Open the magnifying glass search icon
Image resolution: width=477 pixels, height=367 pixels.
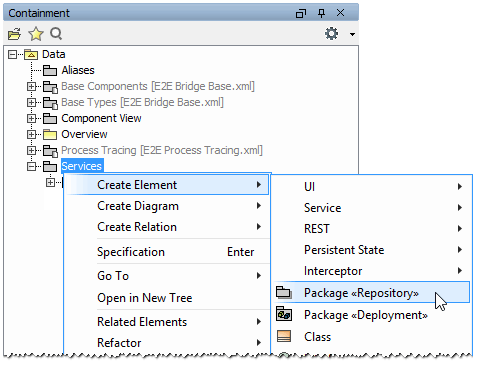pyautogui.click(x=56, y=34)
